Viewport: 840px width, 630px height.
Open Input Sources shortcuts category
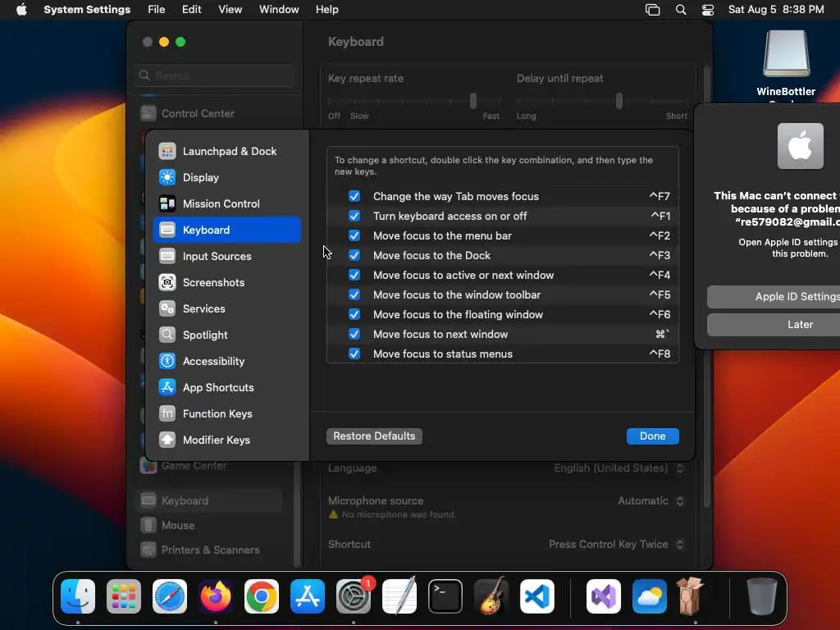pos(227,256)
